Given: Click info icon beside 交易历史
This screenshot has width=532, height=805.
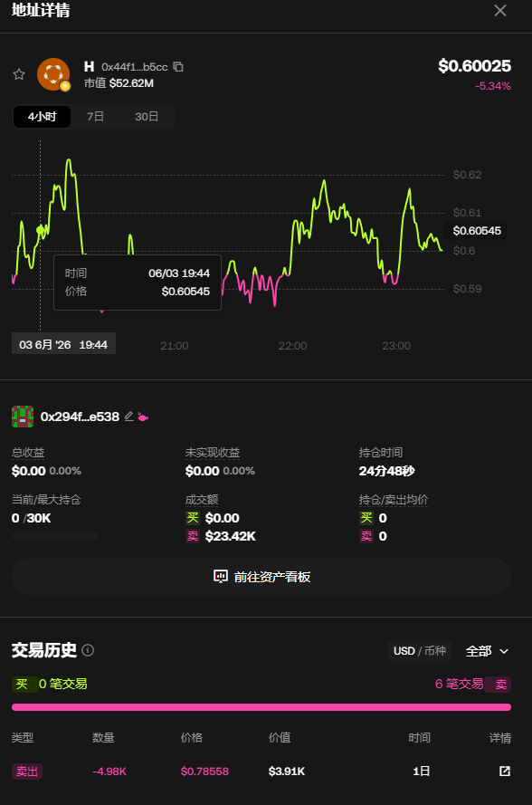Looking at the screenshot, I should point(88,650).
